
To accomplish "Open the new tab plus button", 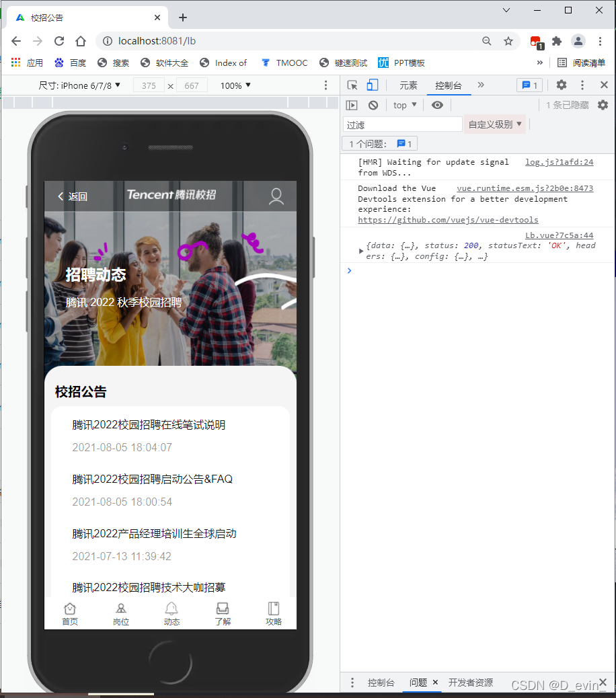I will point(182,17).
